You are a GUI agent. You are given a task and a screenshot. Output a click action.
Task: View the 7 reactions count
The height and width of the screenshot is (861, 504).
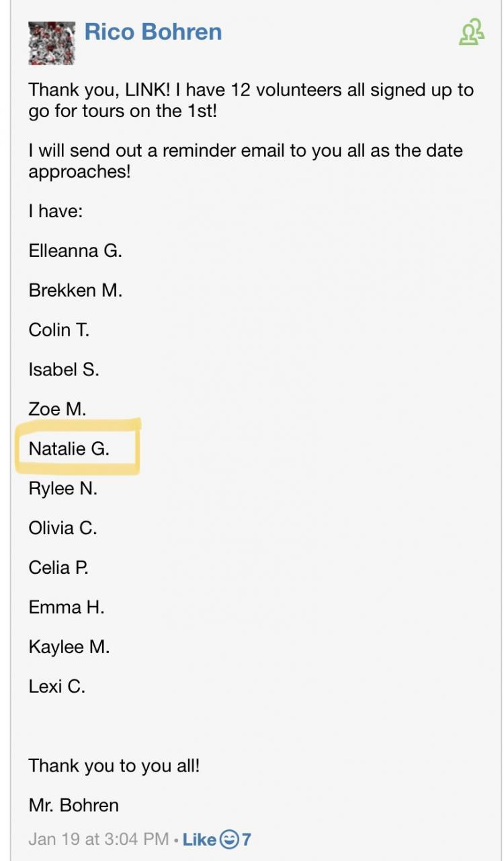pyautogui.click(x=247, y=839)
